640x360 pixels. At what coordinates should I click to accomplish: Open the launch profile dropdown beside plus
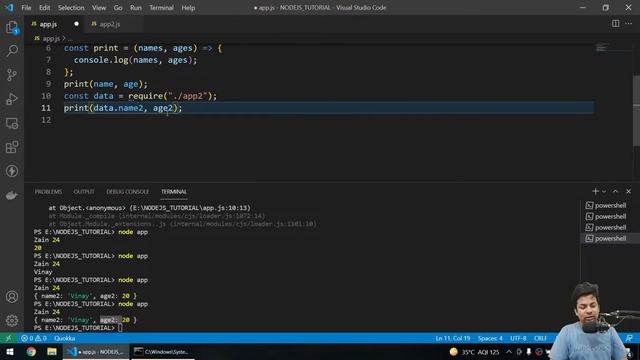click(604, 191)
